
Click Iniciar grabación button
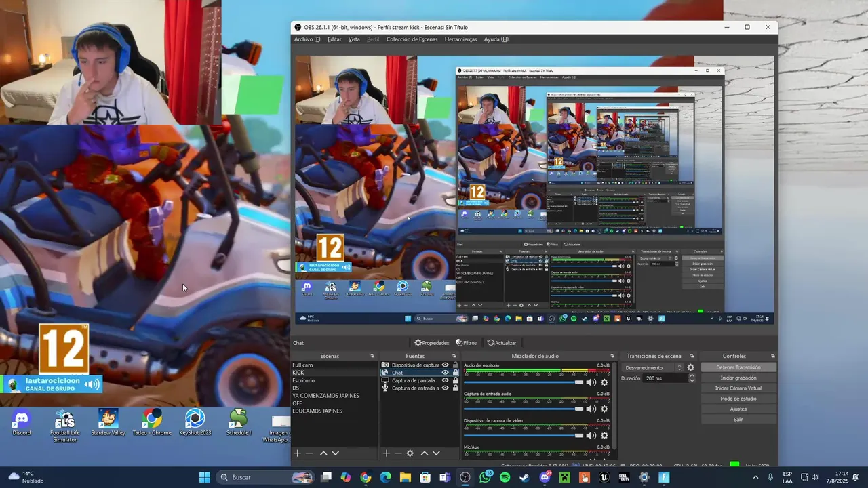[x=738, y=378]
